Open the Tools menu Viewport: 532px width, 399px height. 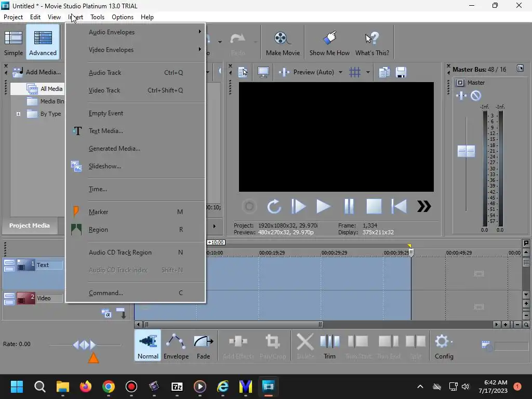(x=97, y=17)
